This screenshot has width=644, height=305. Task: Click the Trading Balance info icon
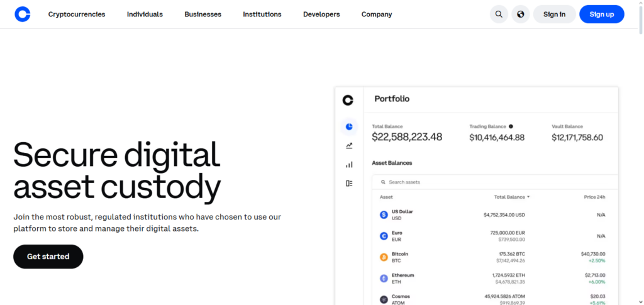511,126
